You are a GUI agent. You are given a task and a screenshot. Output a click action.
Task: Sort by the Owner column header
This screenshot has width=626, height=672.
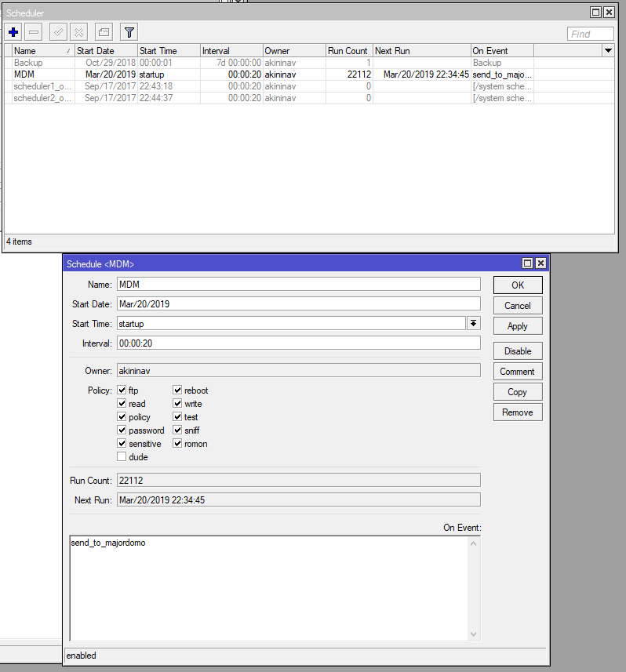(294, 50)
